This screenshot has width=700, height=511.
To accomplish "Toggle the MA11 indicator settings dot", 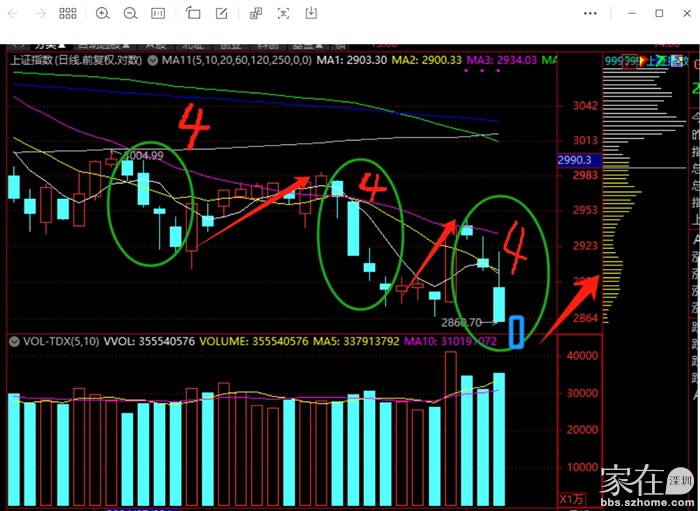I will point(154,61).
